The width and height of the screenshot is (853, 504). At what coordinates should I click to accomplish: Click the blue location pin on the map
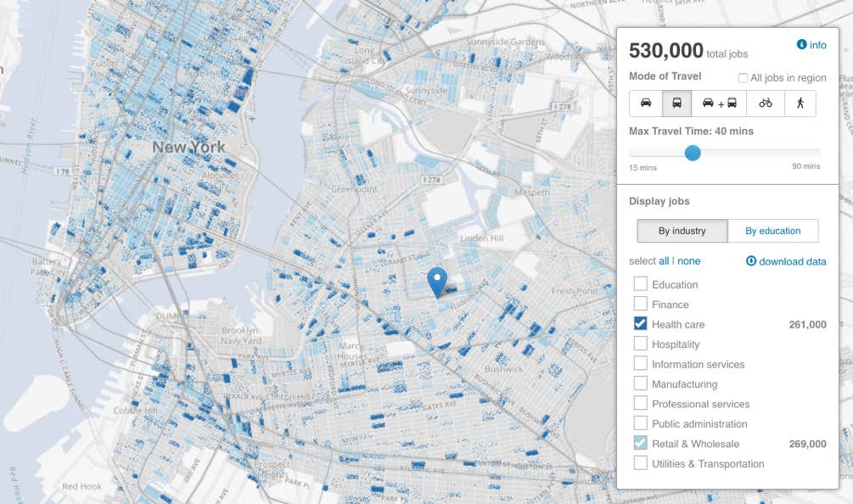(437, 282)
